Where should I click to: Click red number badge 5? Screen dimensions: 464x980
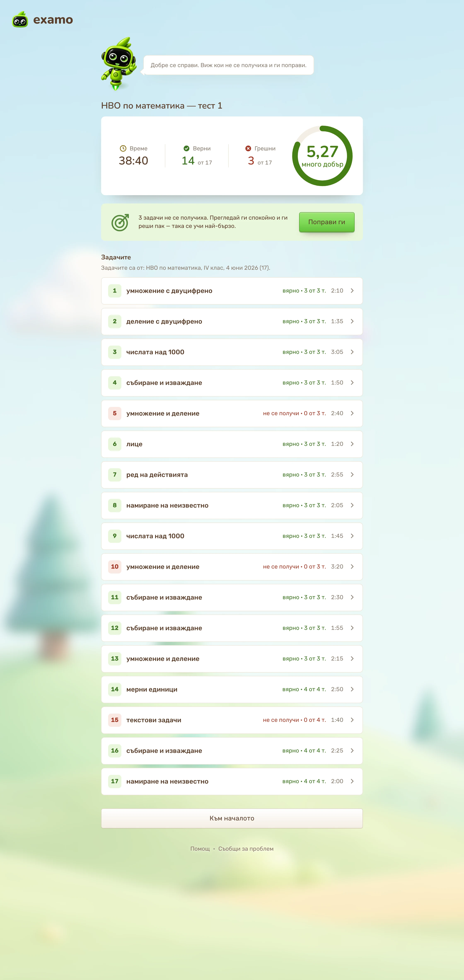point(115,414)
